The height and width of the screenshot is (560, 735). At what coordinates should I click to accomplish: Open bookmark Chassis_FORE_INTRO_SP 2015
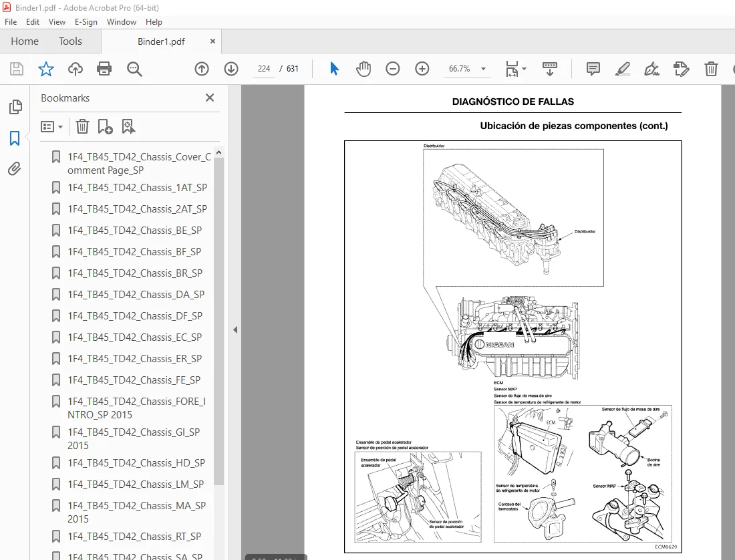pyautogui.click(x=136, y=408)
